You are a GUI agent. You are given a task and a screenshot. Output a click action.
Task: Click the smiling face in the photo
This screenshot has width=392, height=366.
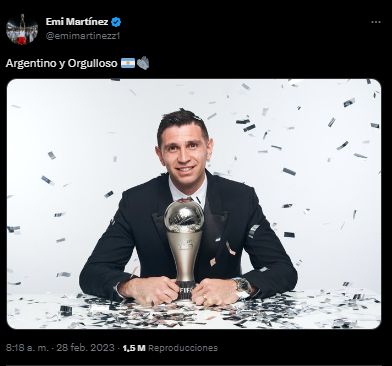182,152
